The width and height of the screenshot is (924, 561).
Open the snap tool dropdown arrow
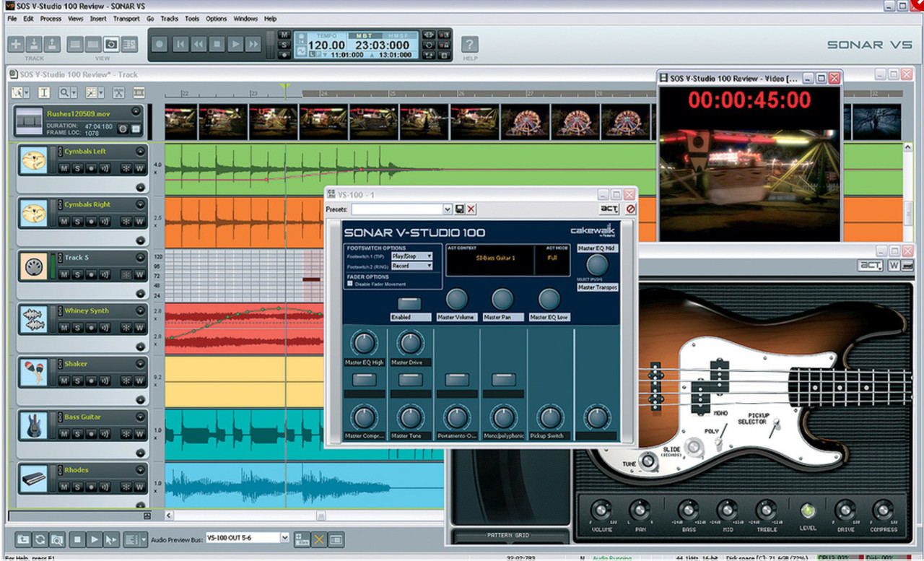click(102, 93)
